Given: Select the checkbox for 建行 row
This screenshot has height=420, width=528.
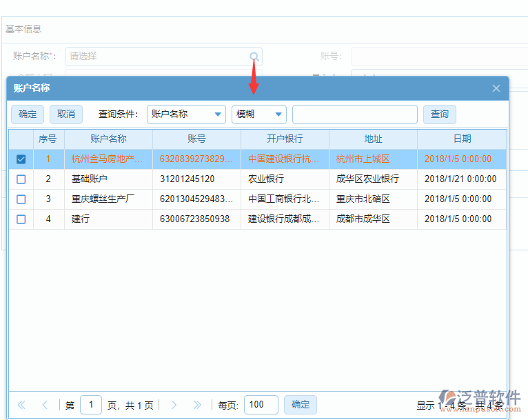Looking at the screenshot, I should click(21, 219).
